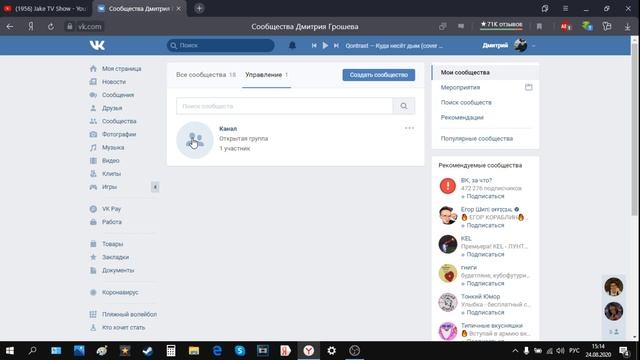Select 'Мероприятия' in right menu
Viewport: 640px width, 360px height.
(x=460, y=87)
